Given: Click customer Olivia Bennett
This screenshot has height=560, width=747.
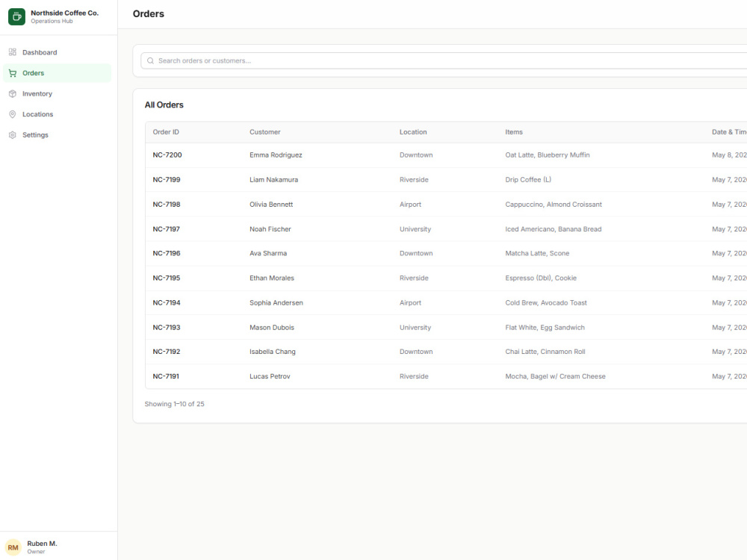Looking at the screenshot, I should 271,205.
